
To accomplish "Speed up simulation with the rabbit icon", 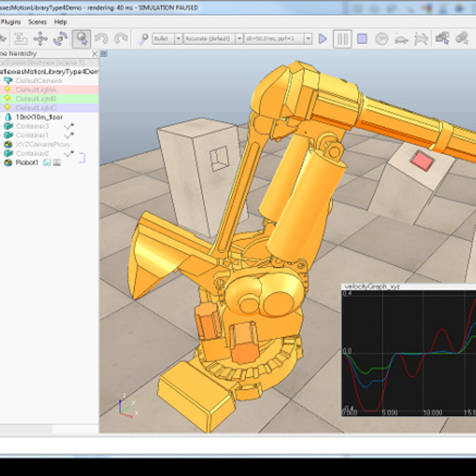I will [420, 39].
